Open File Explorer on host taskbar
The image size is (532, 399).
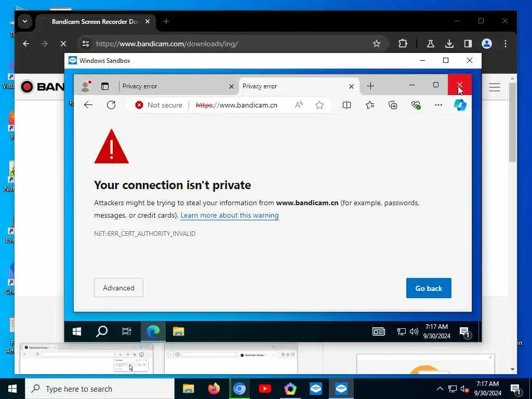pos(188,389)
